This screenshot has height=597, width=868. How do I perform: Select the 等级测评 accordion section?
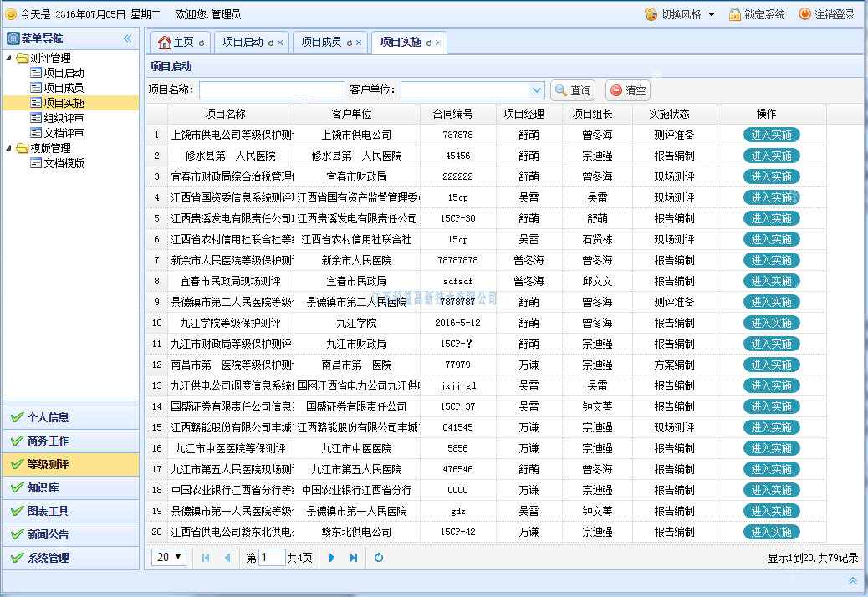tap(71, 464)
